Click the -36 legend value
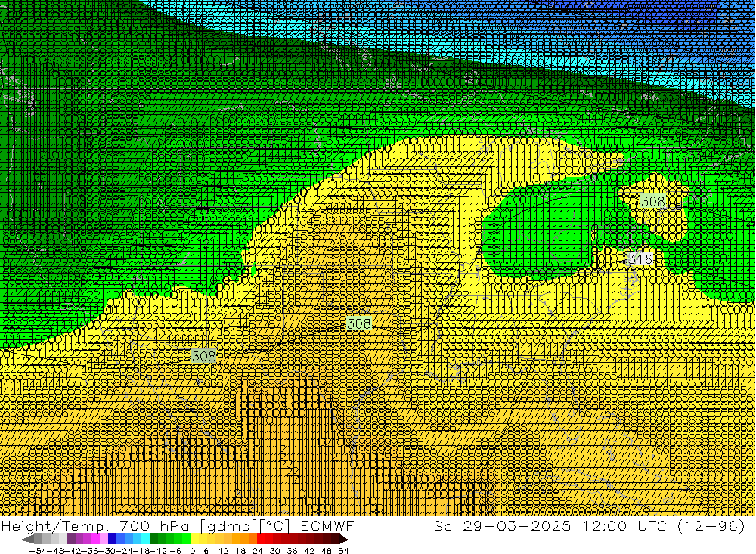 point(90,551)
